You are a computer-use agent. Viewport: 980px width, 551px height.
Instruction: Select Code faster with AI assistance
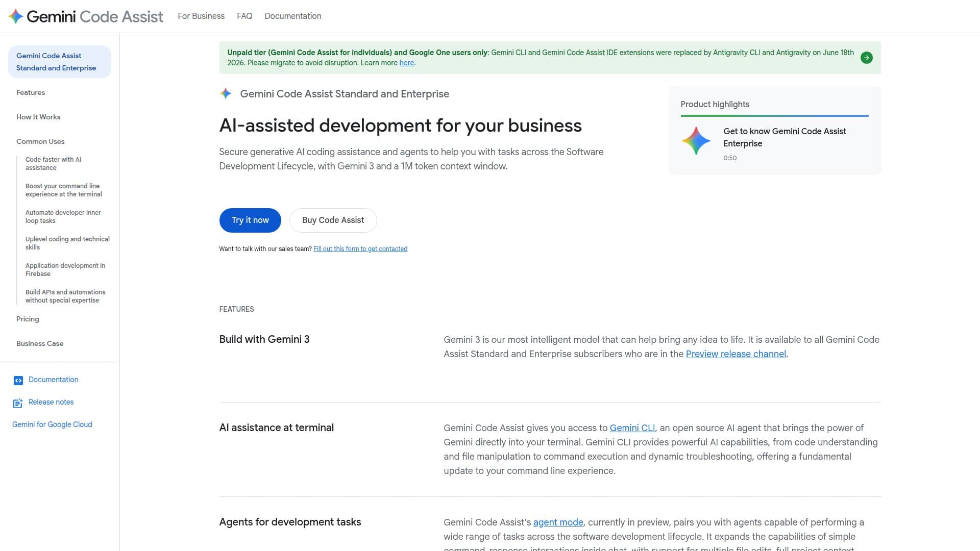click(x=54, y=163)
